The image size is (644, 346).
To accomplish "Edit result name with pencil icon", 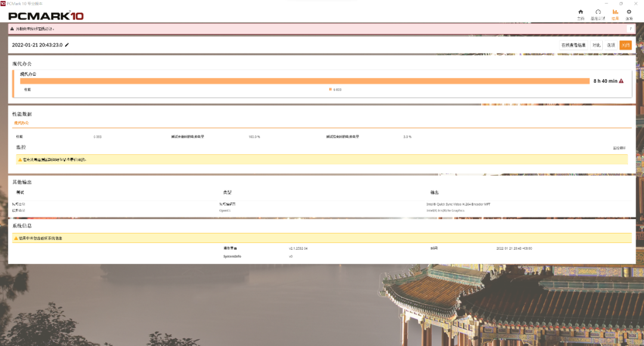I will [x=67, y=45].
